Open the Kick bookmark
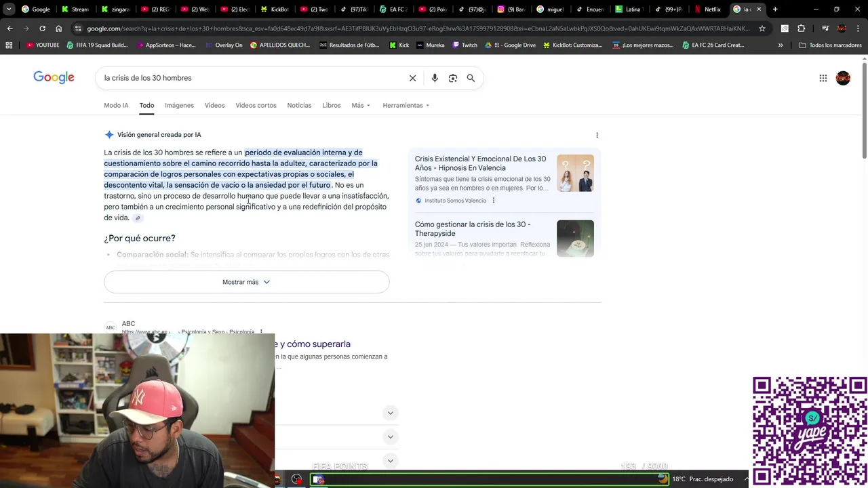Screen dimensions: 868x488 point(399,45)
